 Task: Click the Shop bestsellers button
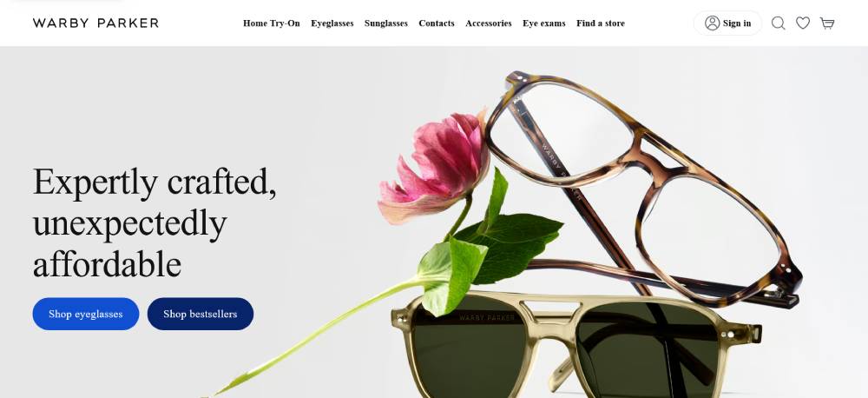pos(201,314)
